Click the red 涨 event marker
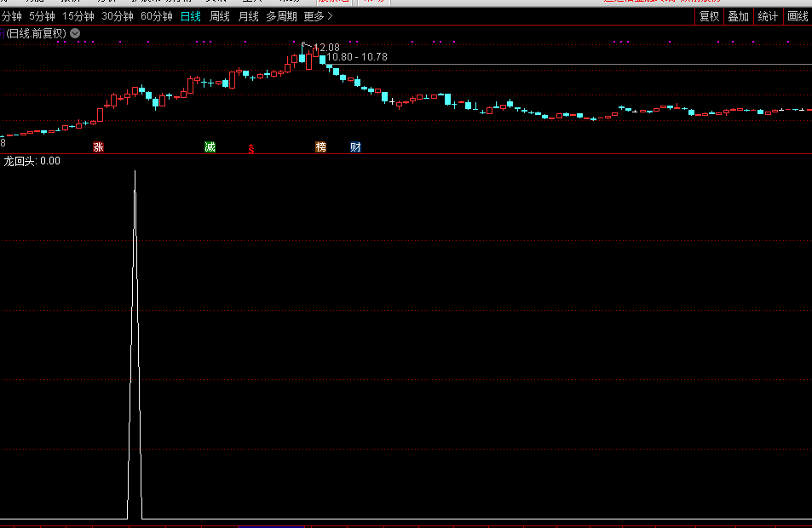 tap(98, 147)
